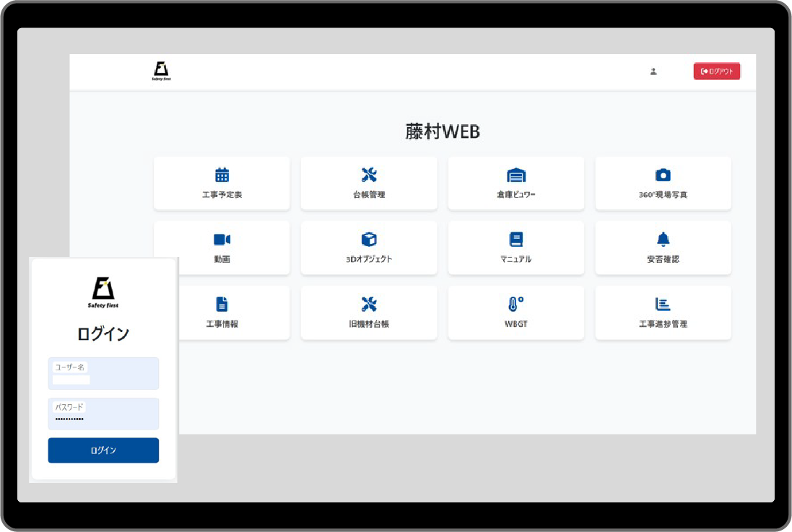The width and height of the screenshot is (792, 532).
Task: Click the Safety first logo in header
Action: click(161, 71)
